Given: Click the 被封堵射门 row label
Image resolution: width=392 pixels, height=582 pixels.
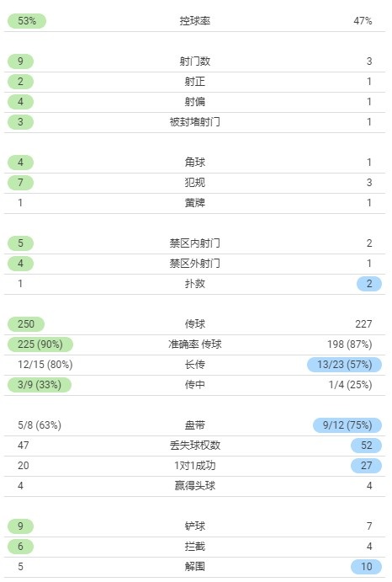Looking at the screenshot, I should pos(195,122).
